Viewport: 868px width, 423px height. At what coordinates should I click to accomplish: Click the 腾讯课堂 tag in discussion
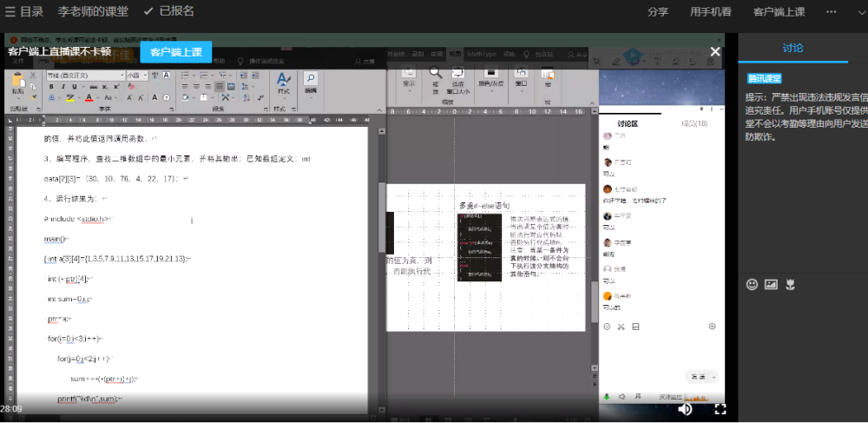click(765, 79)
